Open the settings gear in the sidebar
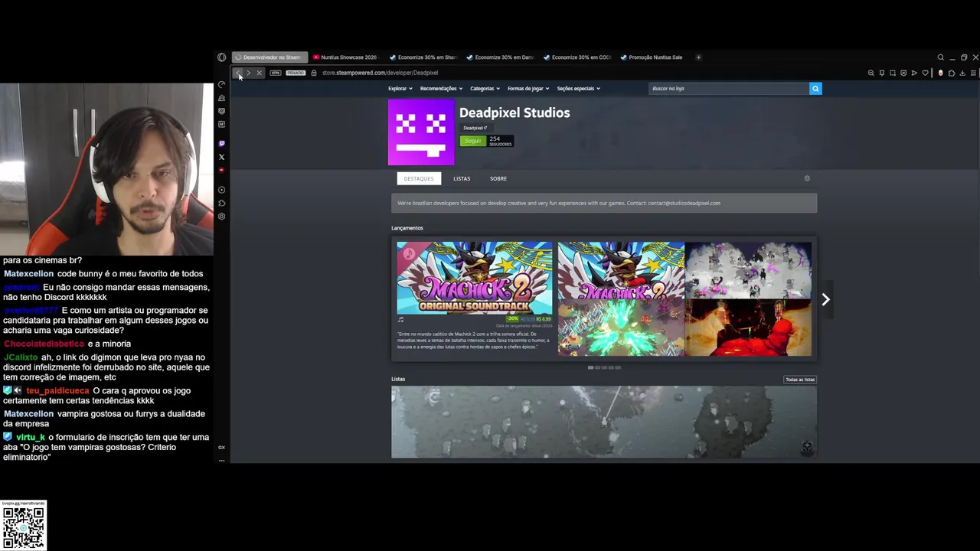This screenshot has width=980, height=551. [222, 217]
